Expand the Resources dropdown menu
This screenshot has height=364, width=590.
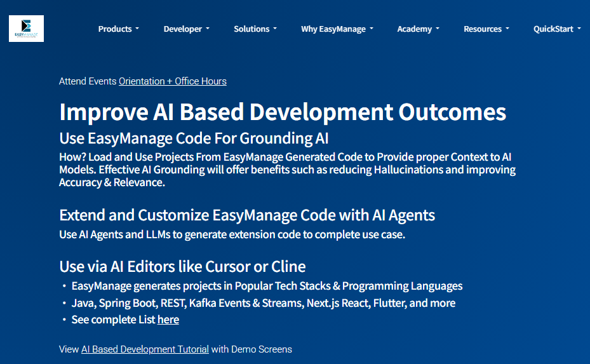tap(486, 29)
